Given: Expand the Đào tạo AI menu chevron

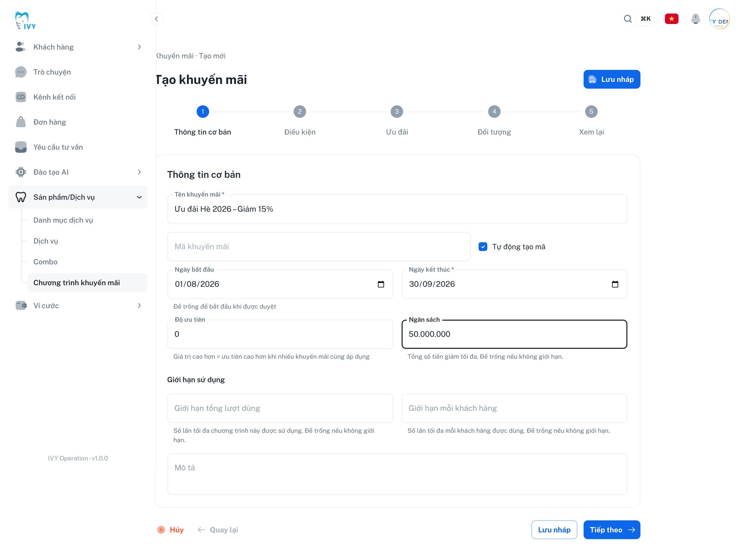Looking at the screenshot, I should (x=139, y=172).
